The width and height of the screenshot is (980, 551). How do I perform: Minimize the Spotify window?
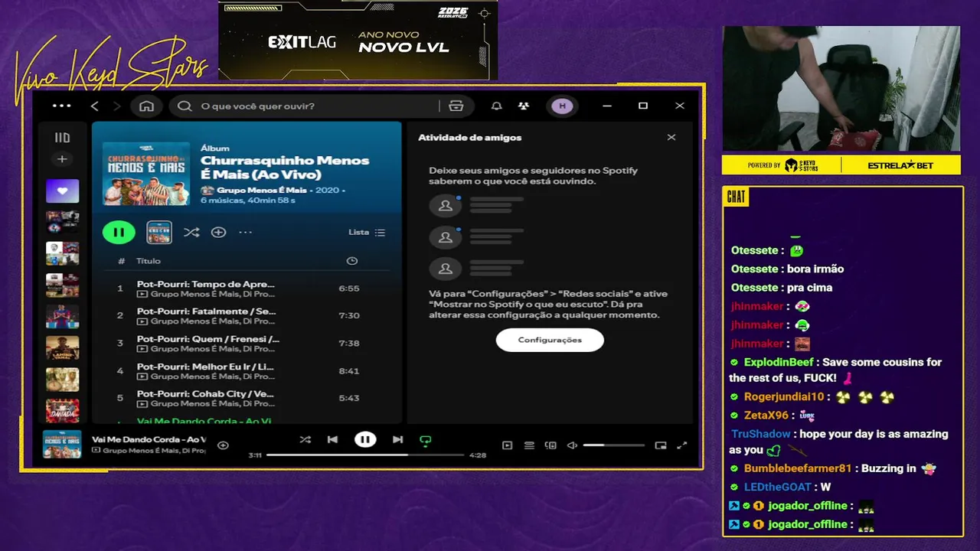[x=607, y=106]
